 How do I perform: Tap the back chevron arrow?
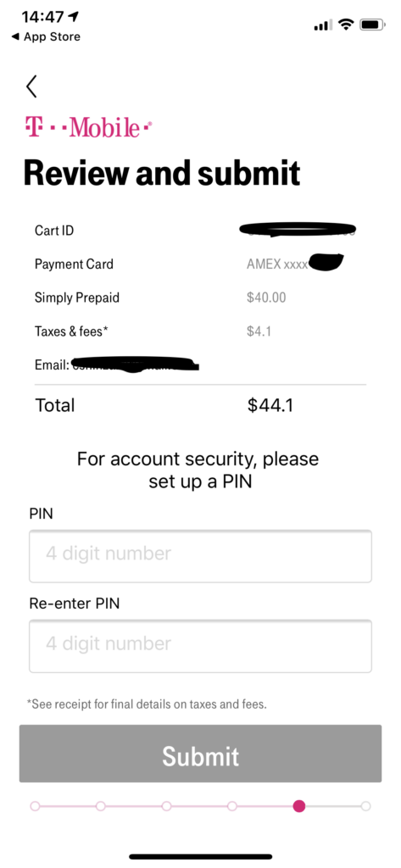pos(31,86)
